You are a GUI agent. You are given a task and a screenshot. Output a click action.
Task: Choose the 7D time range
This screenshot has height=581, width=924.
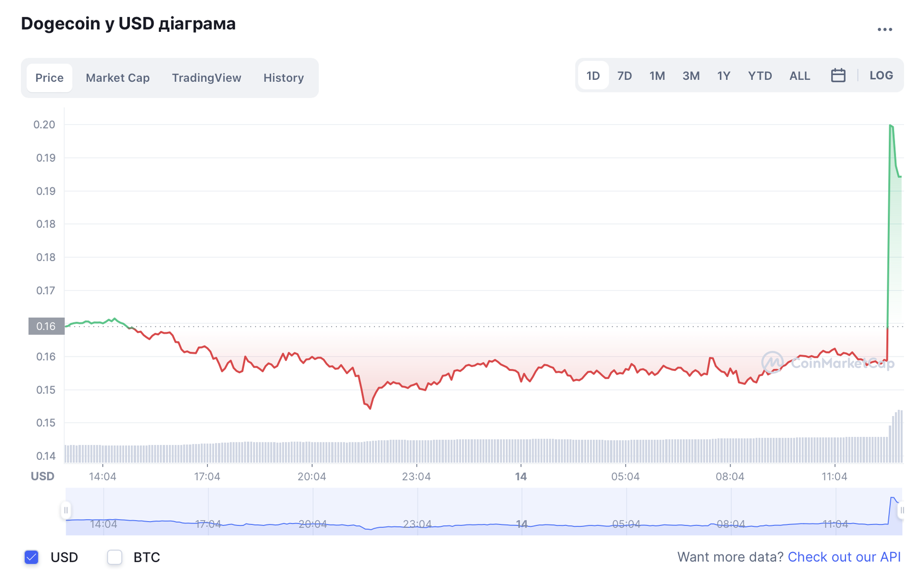point(625,76)
